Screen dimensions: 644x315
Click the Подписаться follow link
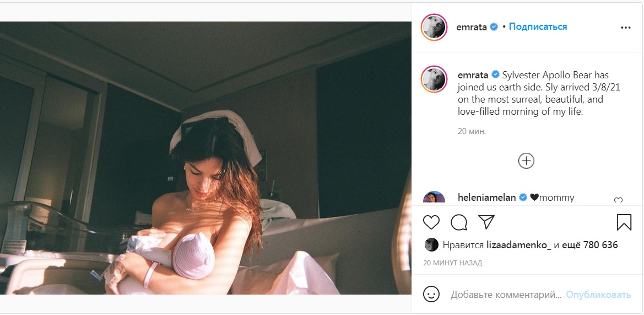538,26
